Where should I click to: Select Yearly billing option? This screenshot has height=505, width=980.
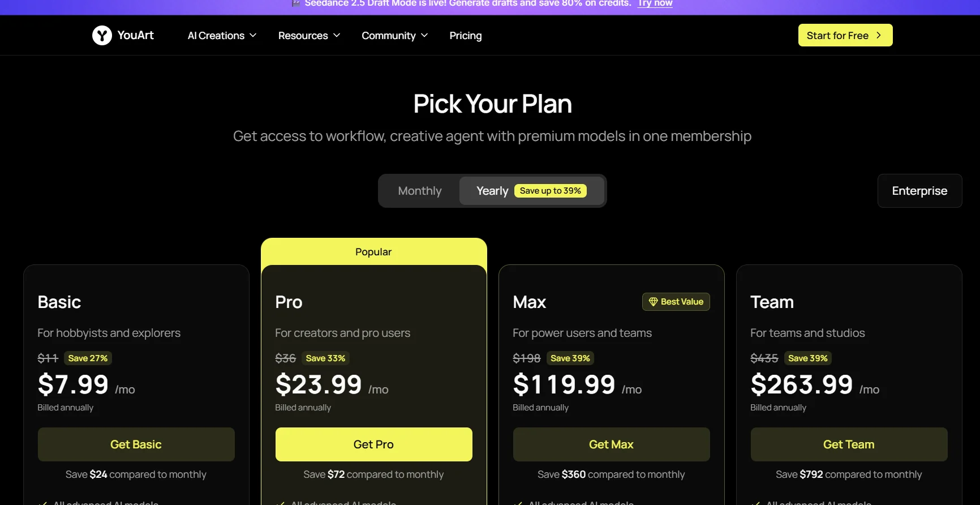tap(492, 191)
